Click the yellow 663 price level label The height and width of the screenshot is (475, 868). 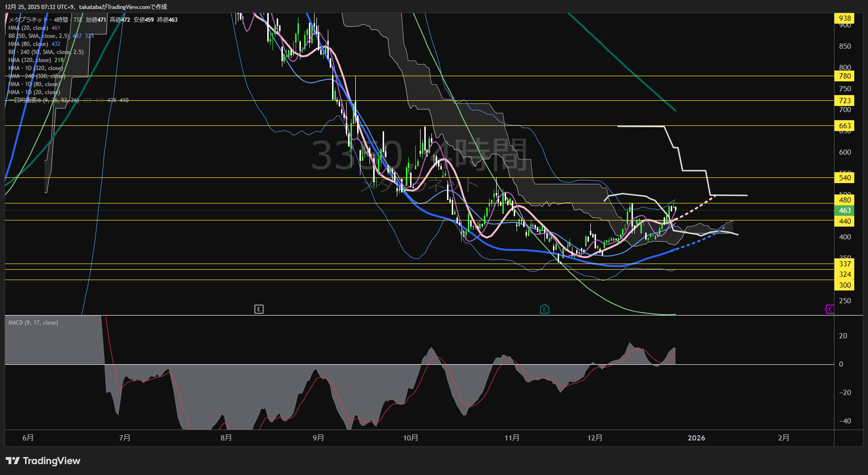coord(844,126)
